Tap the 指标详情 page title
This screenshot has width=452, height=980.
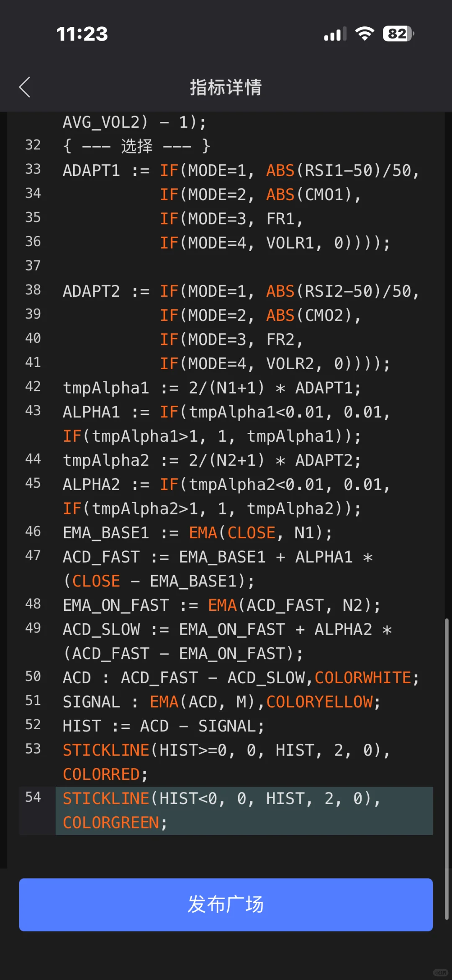coord(226,87)
